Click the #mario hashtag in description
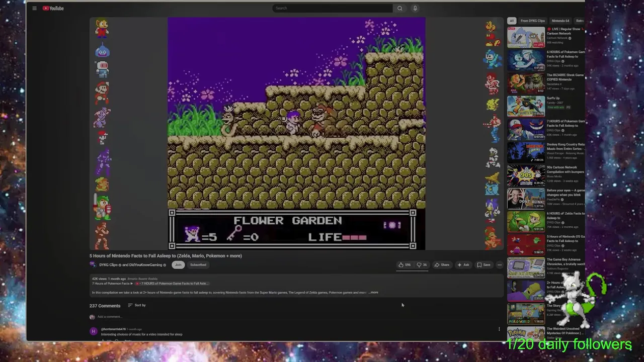The width and height of the screenshot is (644, 362). click(132, 279)
